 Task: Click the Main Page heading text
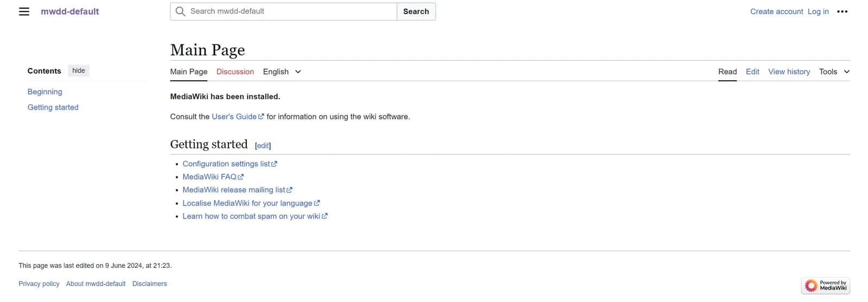coord(208,50)
